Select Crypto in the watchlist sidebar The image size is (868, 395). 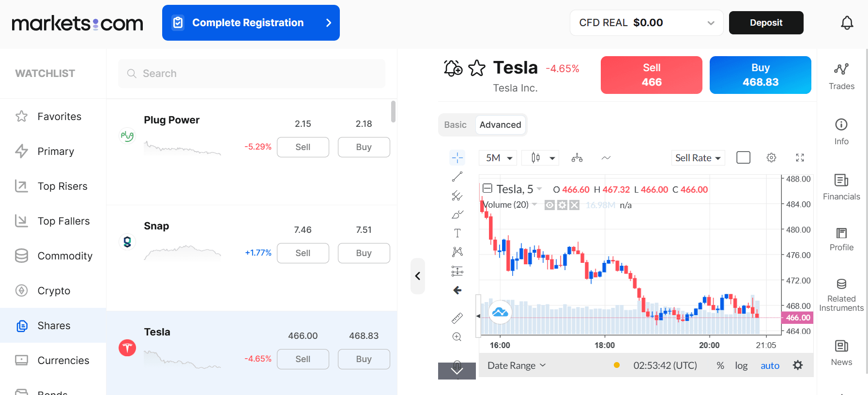(53, 290)
